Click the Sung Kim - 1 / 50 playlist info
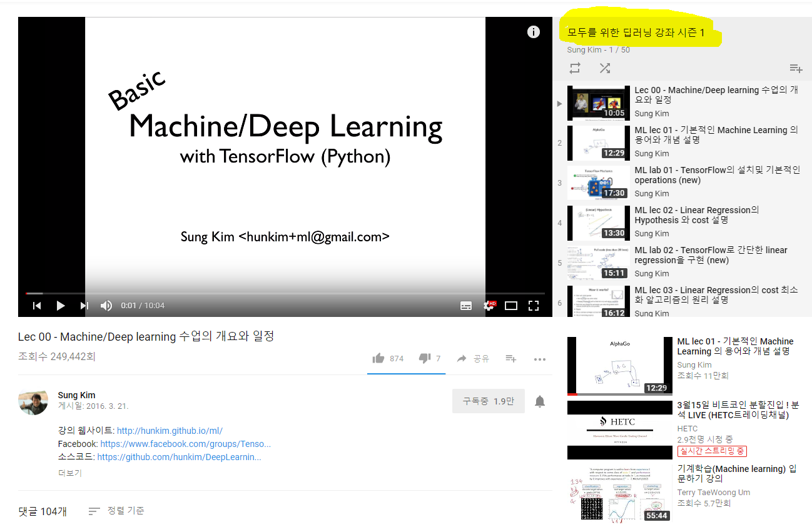 tap(599, 50)
